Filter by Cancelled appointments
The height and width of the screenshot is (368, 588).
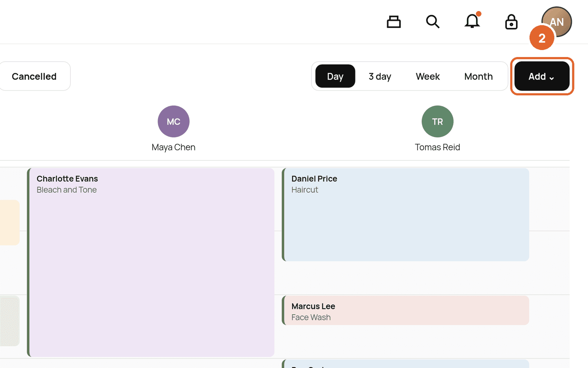[x=34, y=76]
